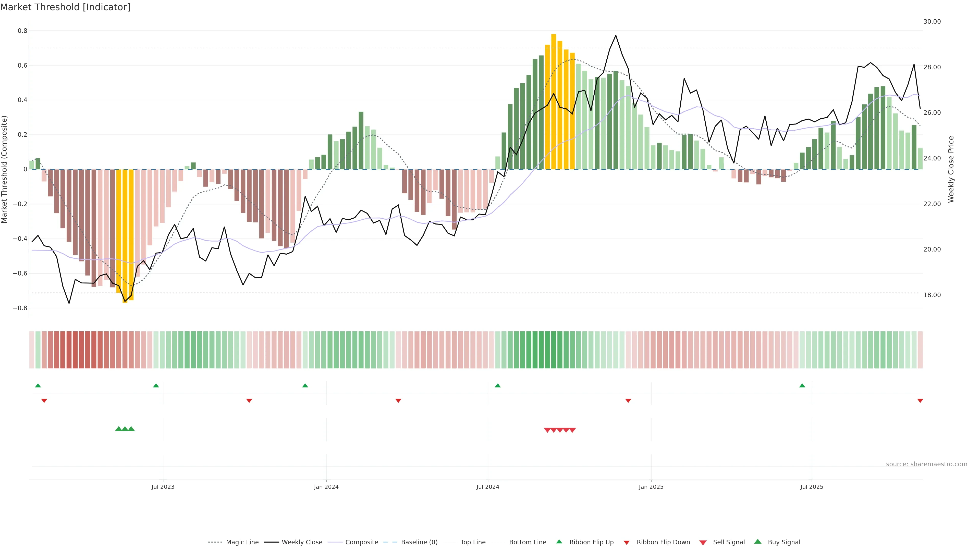Click the Weekly Close Price axis title
Image resolution: width=980 pixels, height=551 pixels.
click(951, 169)
